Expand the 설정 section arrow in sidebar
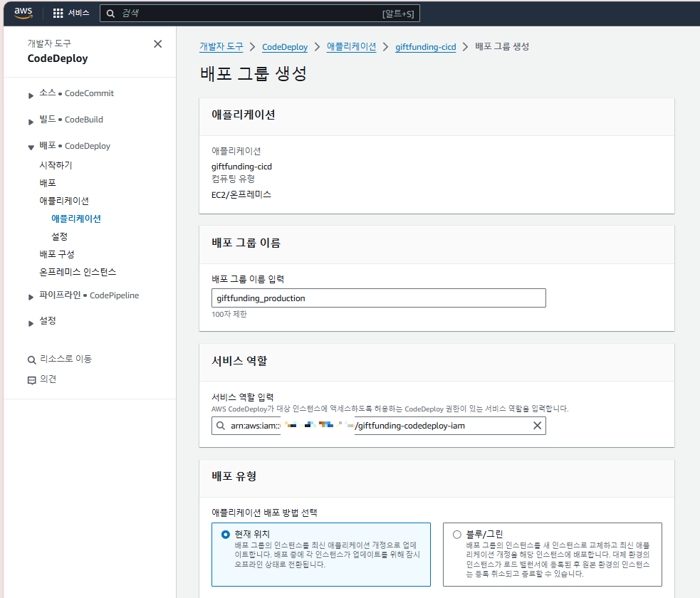 pos(31,323)
